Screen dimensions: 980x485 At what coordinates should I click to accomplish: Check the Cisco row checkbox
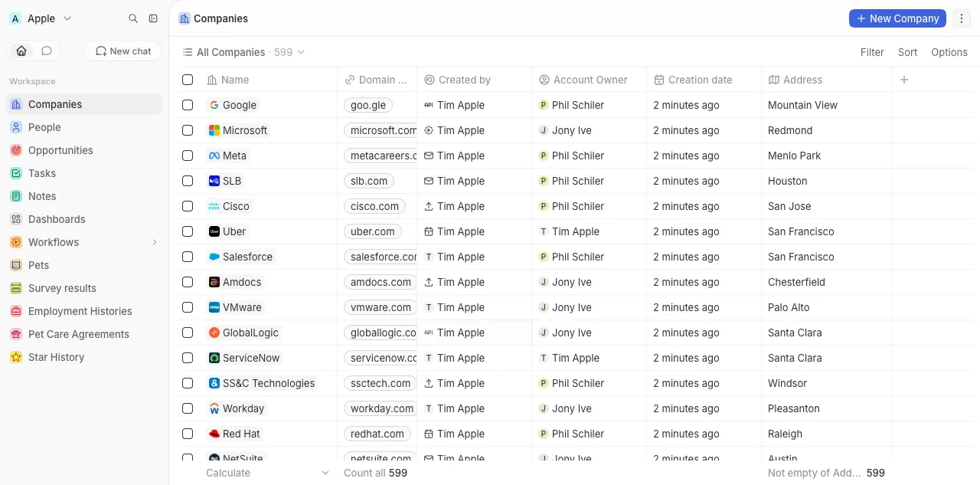click(188, 206)
